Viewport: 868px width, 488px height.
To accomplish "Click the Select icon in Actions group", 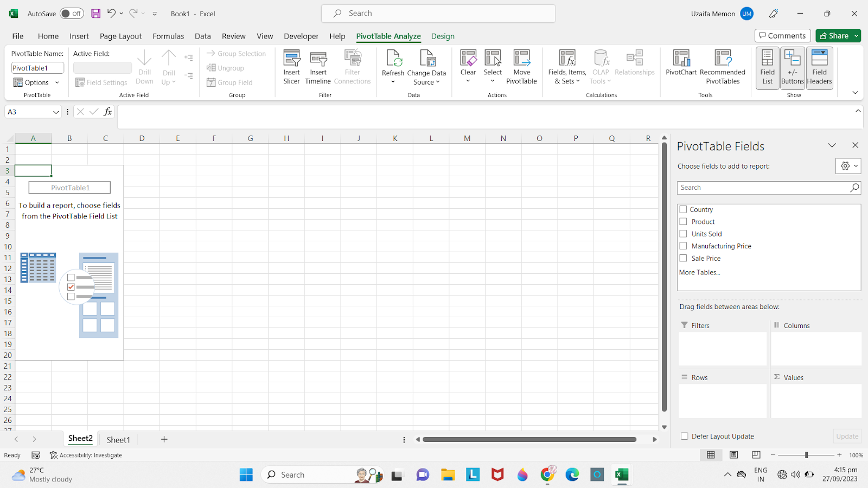I will pyautogui.click(x=493, y=59).
